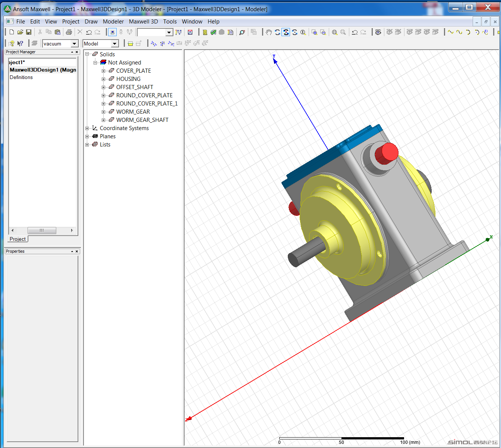The image size is (501, 448).
Task: Expand the Planes node
Action: (87, 136)
